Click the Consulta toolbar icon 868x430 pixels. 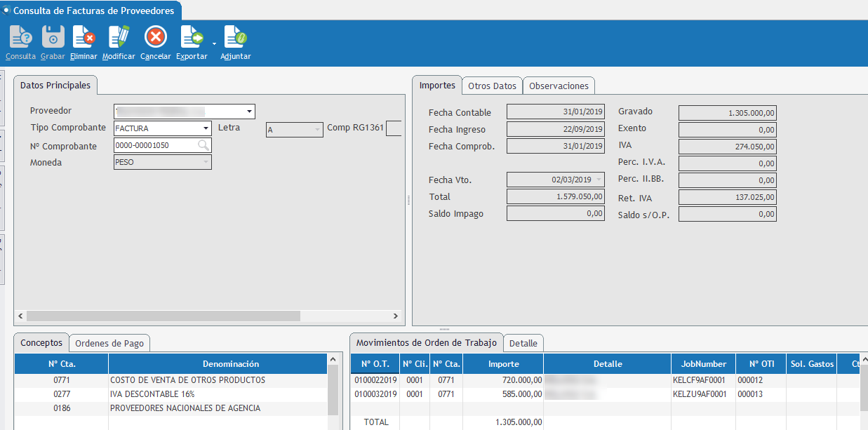[20, 36]
